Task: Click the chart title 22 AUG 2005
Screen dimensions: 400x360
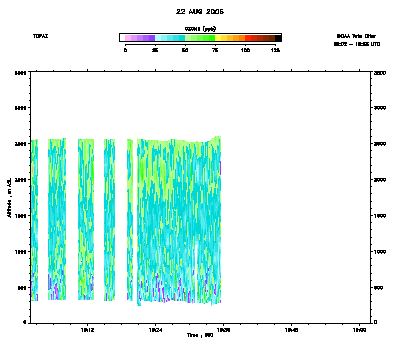Action: tap(200, 12)
